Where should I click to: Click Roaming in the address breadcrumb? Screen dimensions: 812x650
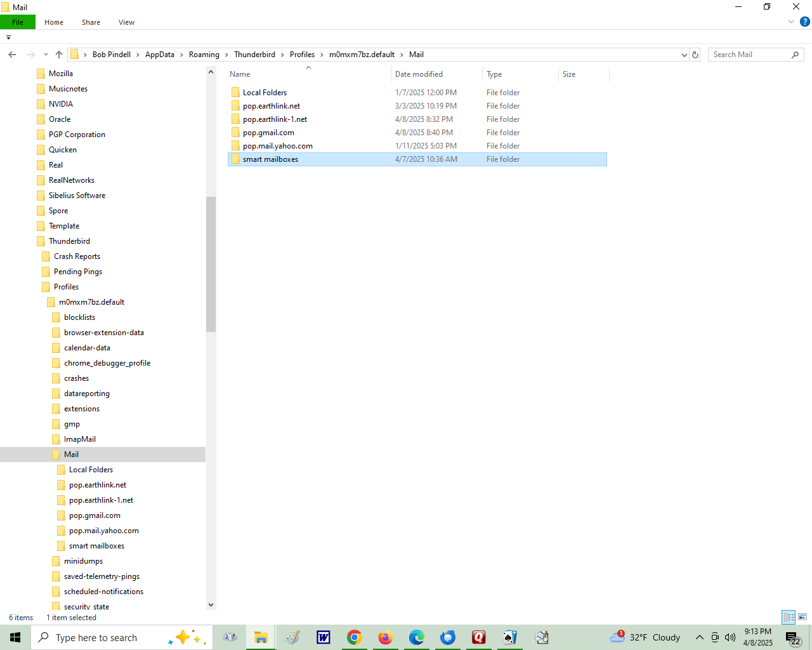204,55
